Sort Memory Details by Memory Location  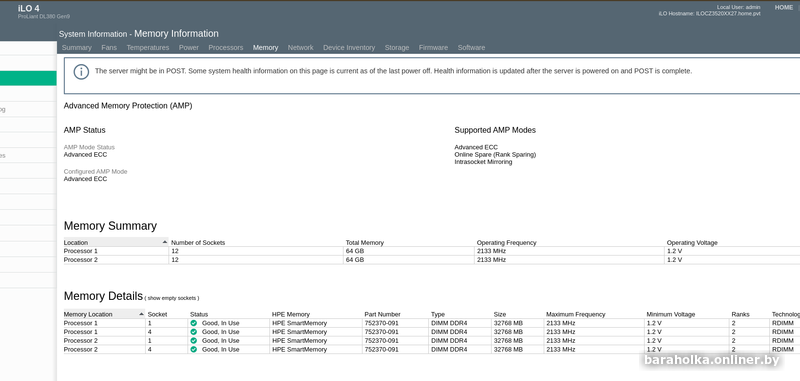[104, 314]
